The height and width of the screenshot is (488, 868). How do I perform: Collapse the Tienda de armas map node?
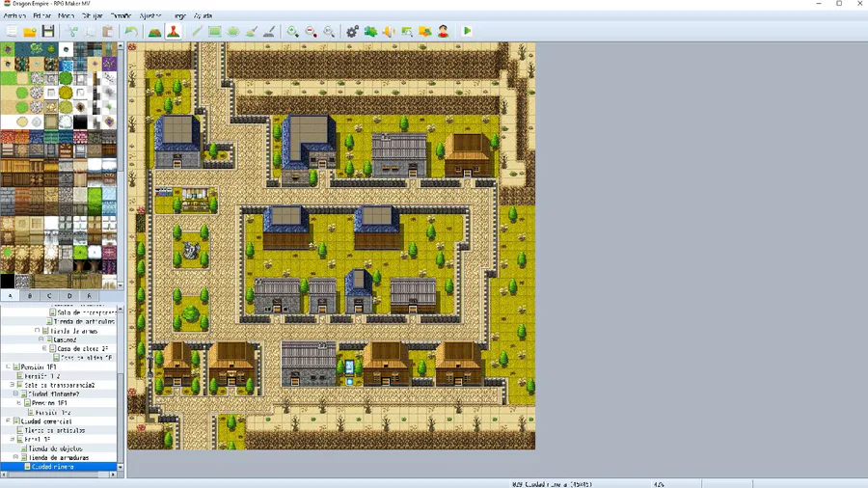tap(37, 331)
